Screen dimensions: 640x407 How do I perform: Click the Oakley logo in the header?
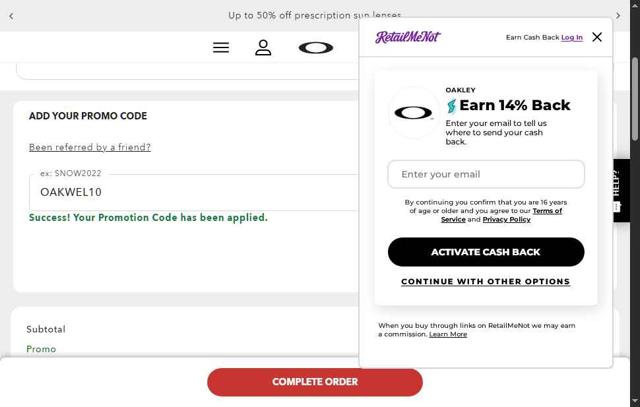[316, 47]
